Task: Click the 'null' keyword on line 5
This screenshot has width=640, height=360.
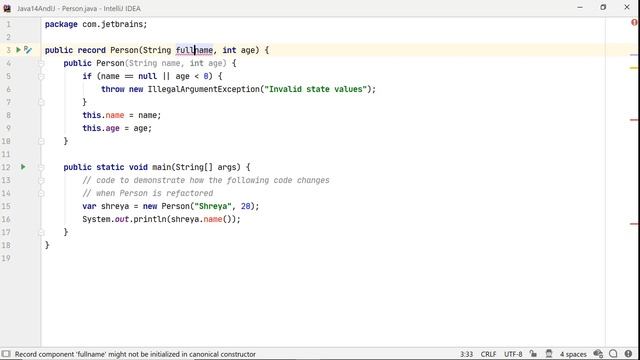Action: [147, 76]
